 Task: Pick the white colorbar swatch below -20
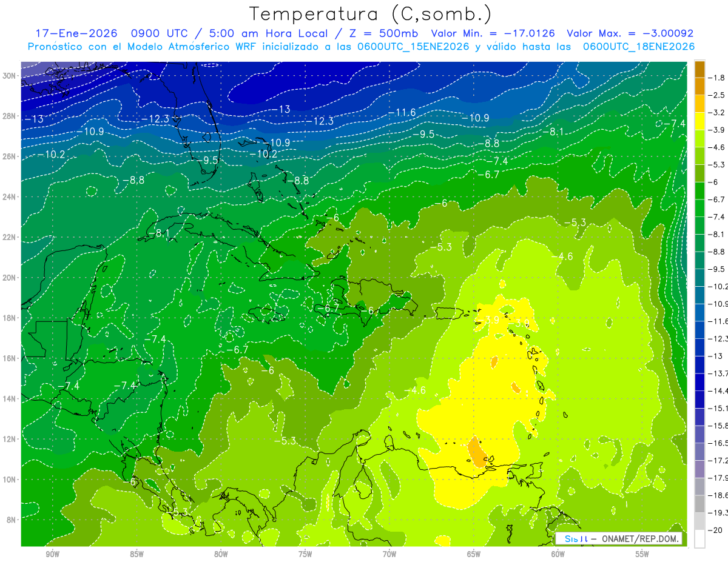[699, 539]
